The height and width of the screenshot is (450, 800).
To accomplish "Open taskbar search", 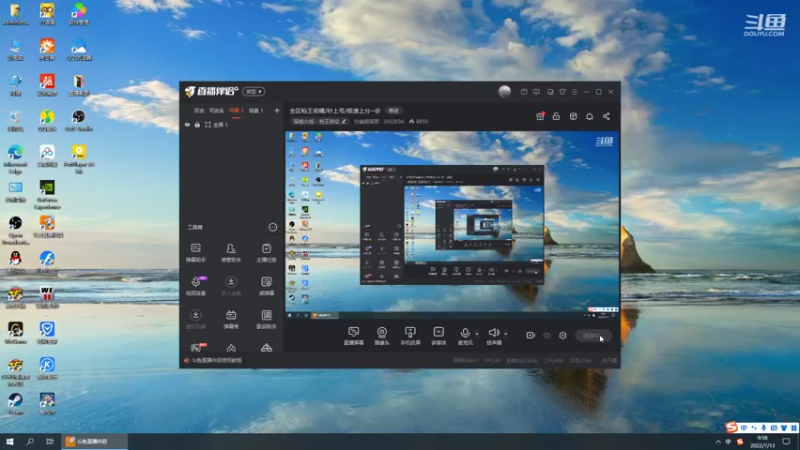I will tap(30, 441).
